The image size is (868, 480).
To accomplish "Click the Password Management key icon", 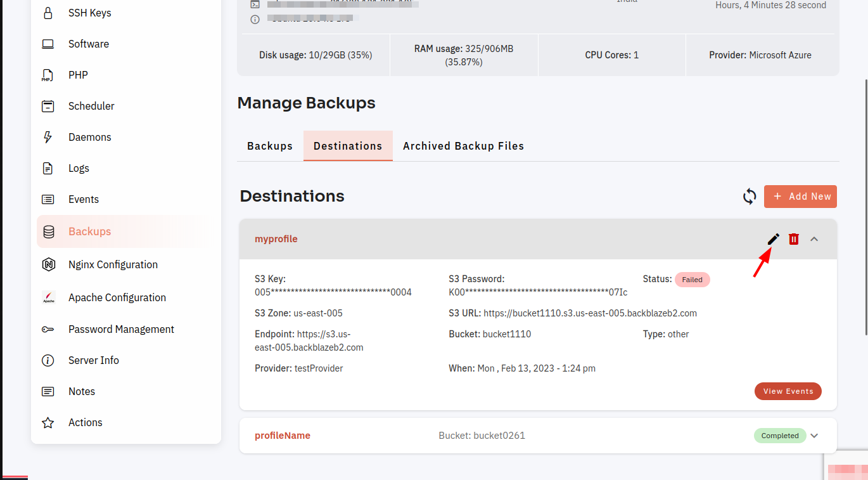I will [x=48, y=329].
